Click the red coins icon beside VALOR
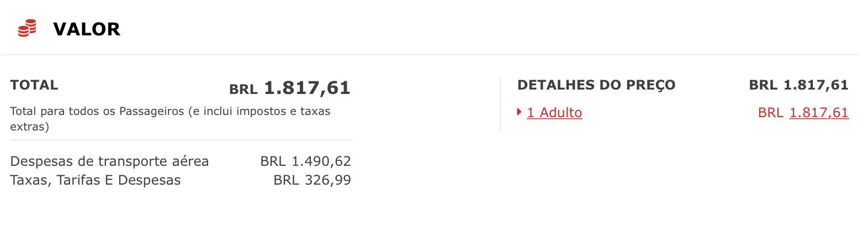This screenshot has width=868, height=241. [27, 28]
